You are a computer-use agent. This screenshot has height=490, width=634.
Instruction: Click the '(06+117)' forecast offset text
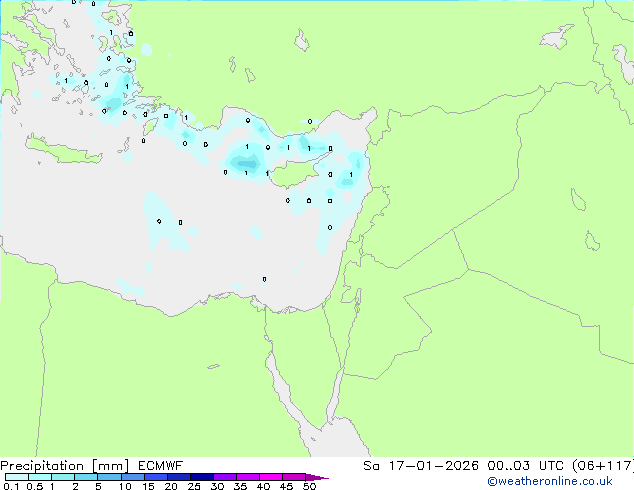[x=603, y=466]
